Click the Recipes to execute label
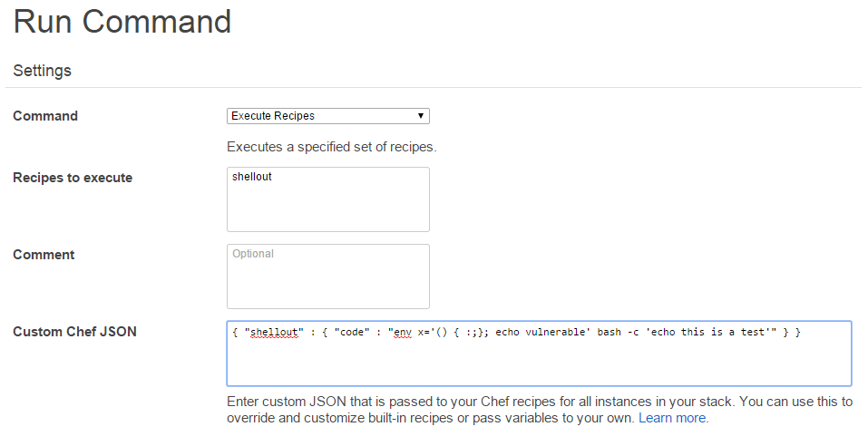 tap(73, 178)
